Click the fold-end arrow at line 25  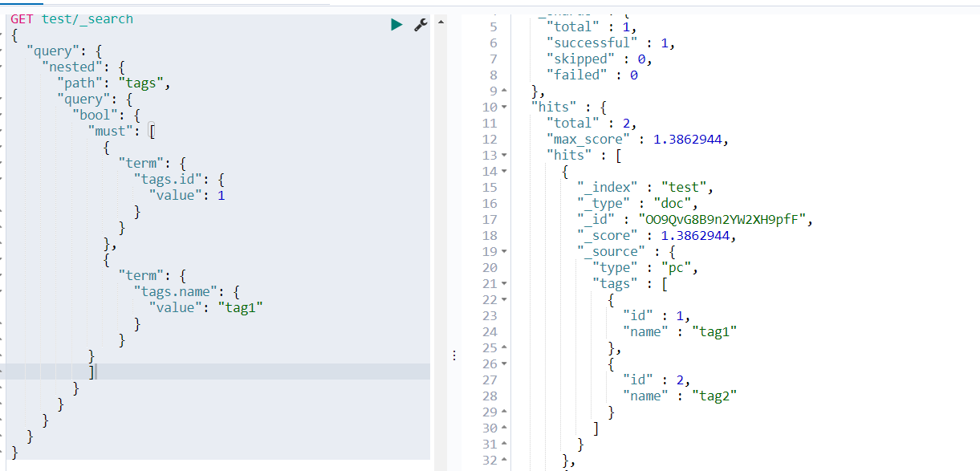(504, 348)
